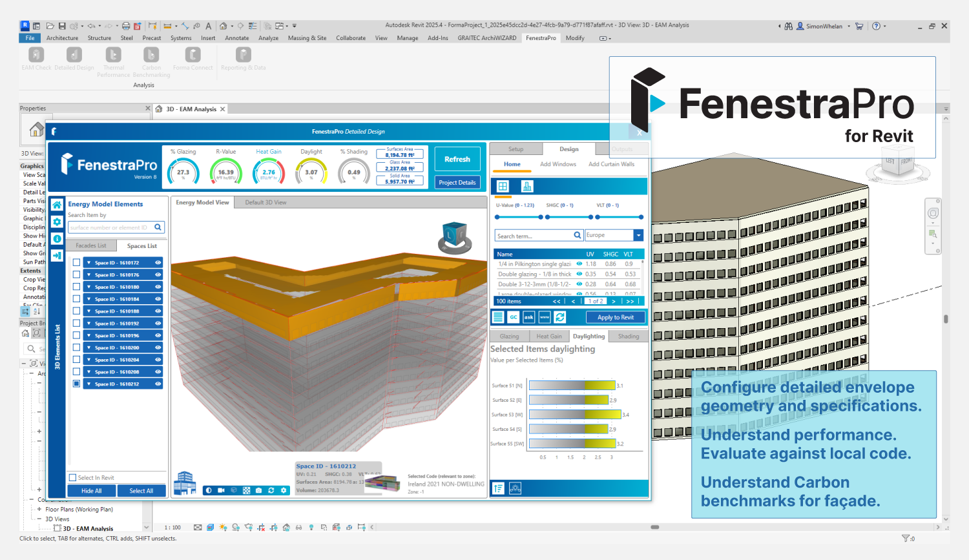Toggle the contrast half-circle view icon
This screenshot has width=969, height=560.
pos(209,491)
